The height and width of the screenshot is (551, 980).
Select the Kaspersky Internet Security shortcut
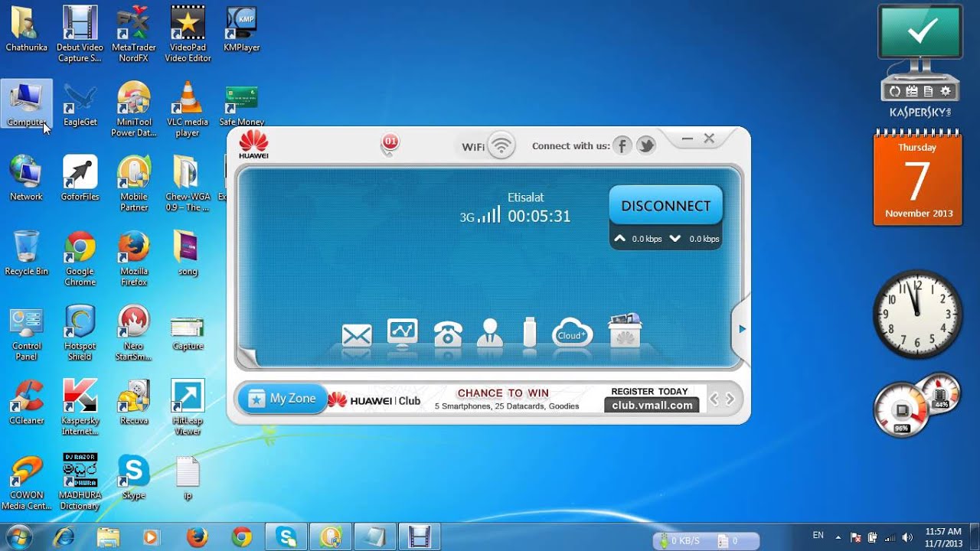(80, 408)
